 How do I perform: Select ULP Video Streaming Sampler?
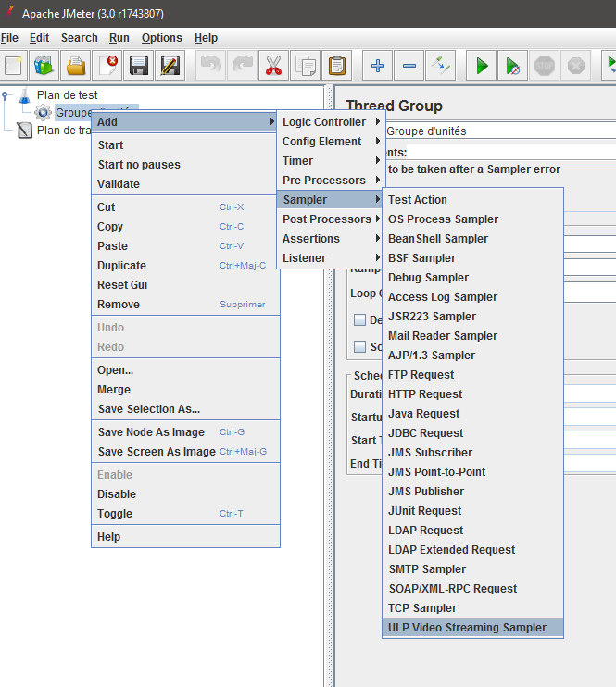tap(472, 628)
